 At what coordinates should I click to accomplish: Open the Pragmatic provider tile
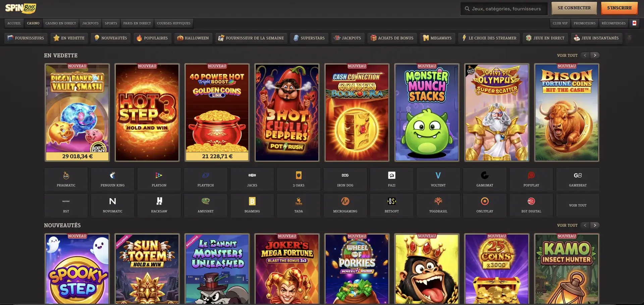66,179
